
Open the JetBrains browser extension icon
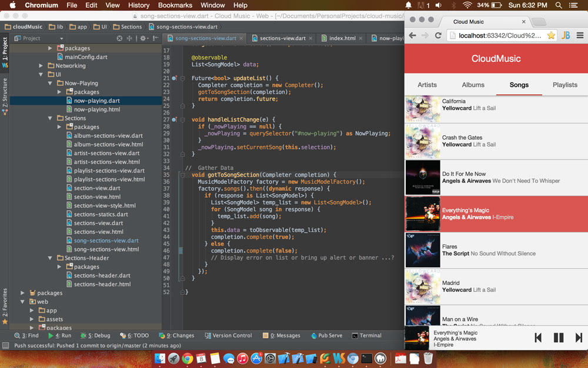click(566, 35)
